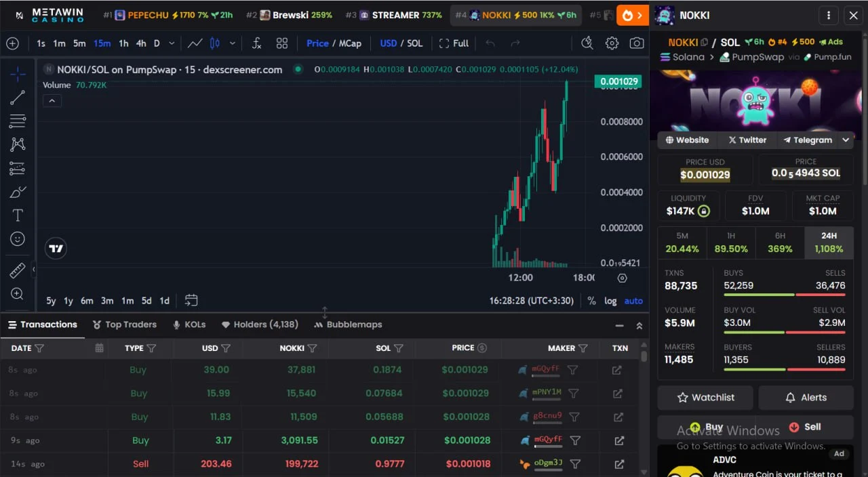Select the crosshair cursor tool
Viewport: 868px width, 477px height.
coord(18,73)
